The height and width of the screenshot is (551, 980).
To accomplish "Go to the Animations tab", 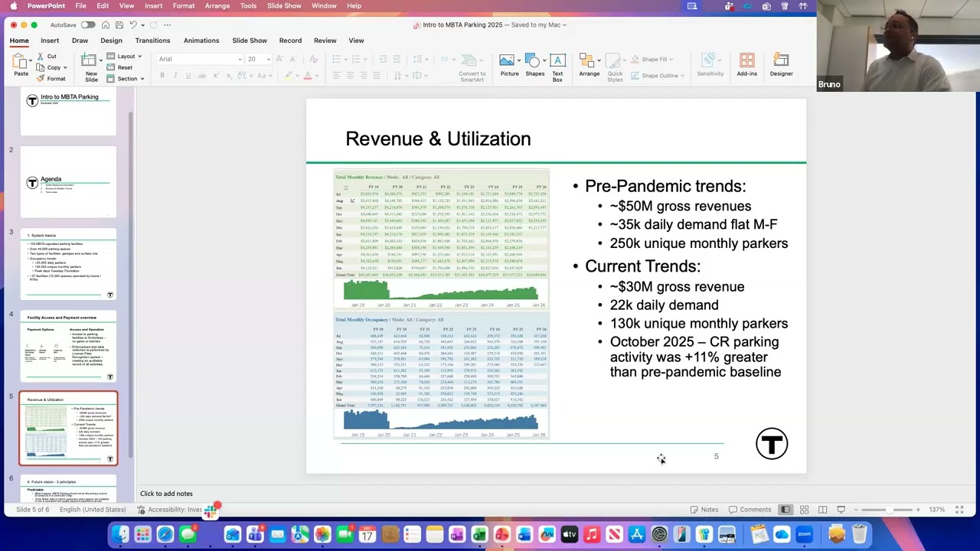I will click(x=201, y=41).
